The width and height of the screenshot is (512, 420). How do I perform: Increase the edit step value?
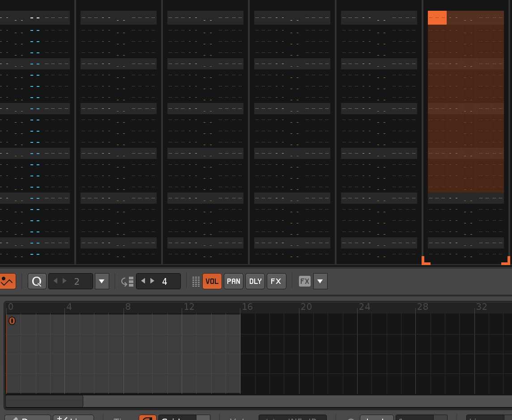(153, 281)
